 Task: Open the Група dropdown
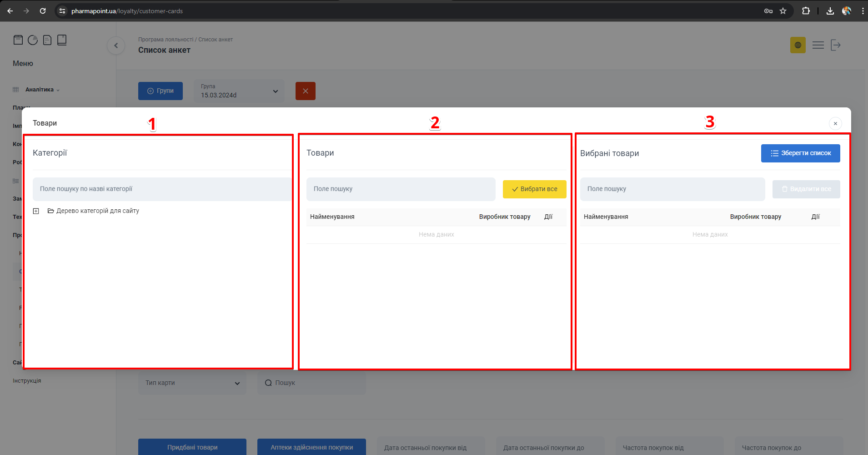[x=239, y=91]
